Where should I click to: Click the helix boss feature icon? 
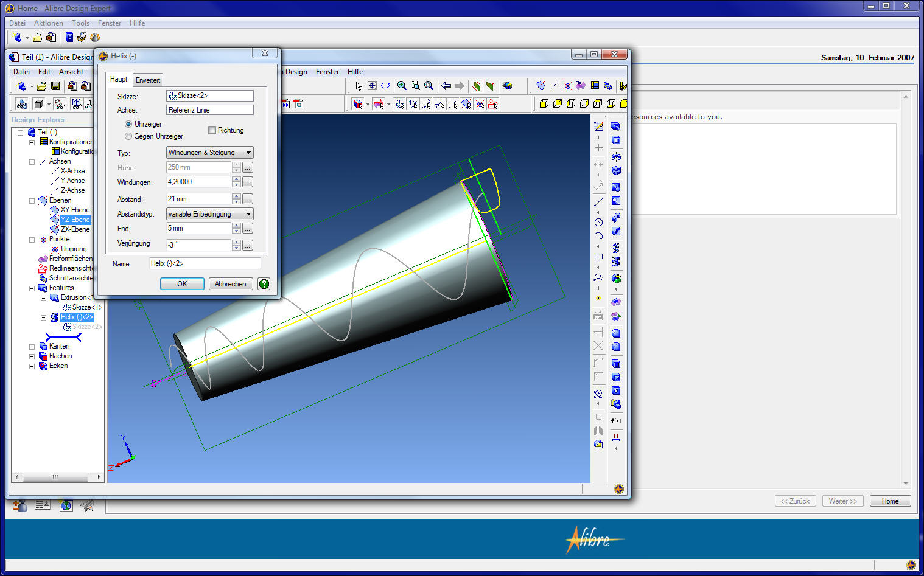coord(616,248)
